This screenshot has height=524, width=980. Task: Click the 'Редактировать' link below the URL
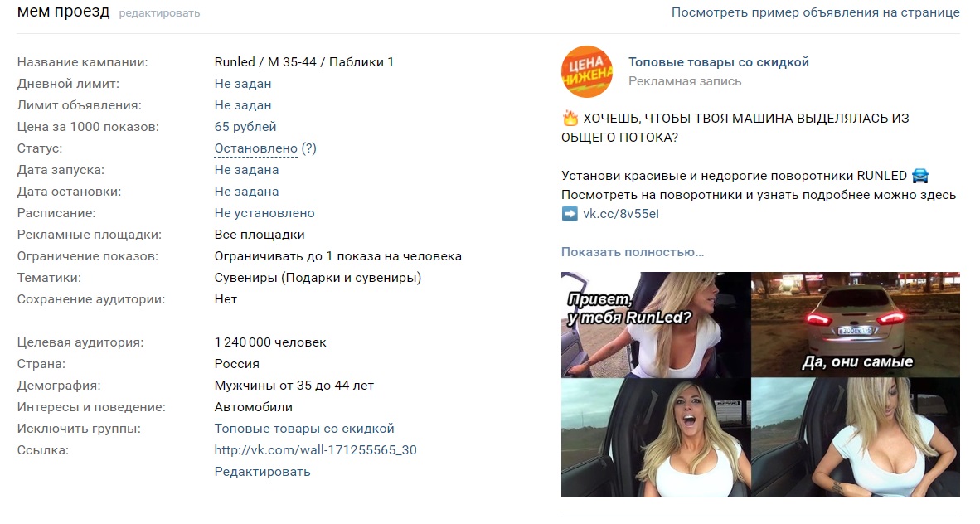coord(263,472)
